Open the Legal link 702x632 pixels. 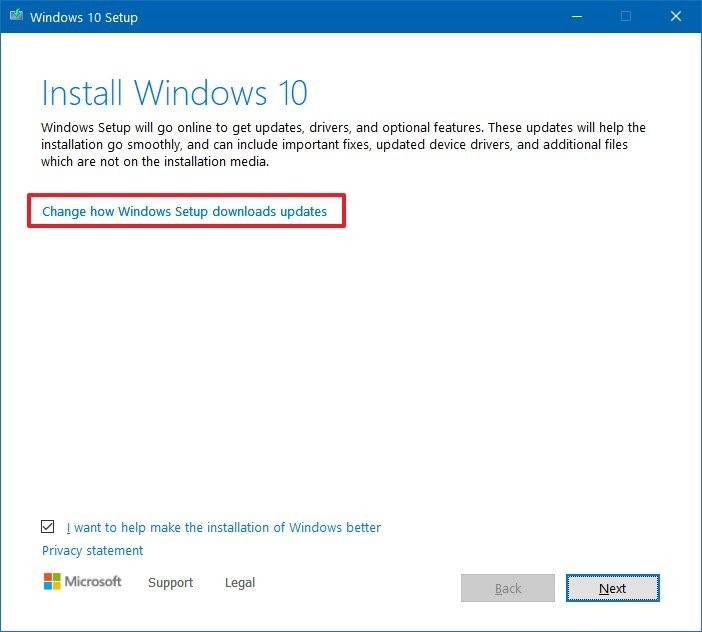click(240, 582)
